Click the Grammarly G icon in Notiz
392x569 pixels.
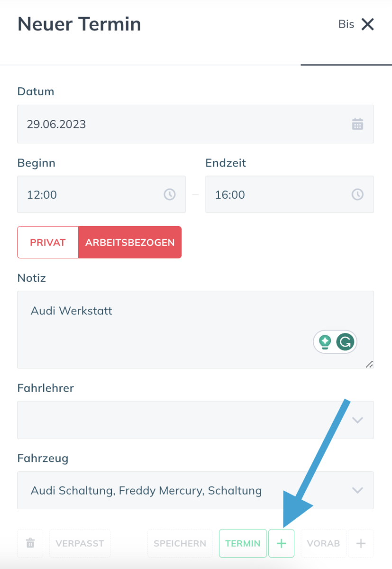click(346, 341)
